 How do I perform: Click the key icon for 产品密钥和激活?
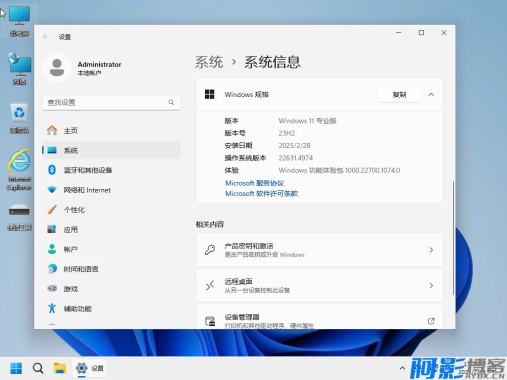pyautogui.click(x=210, y=250)
